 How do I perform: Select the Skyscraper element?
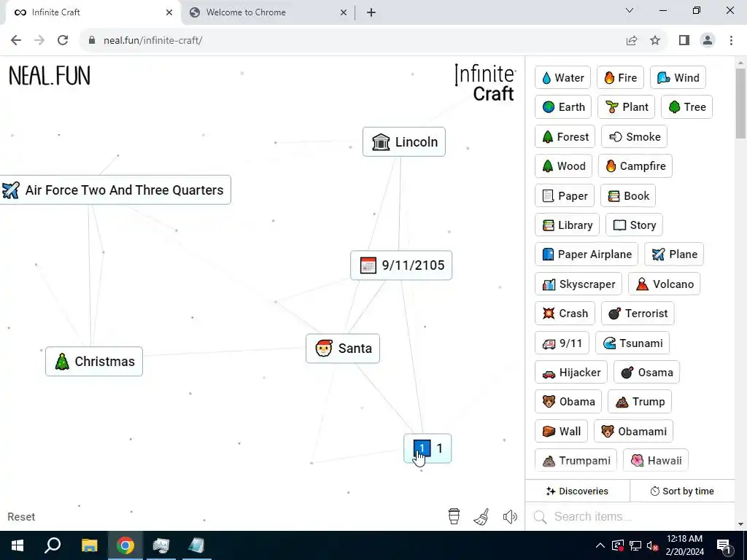[x=578, y=284]
